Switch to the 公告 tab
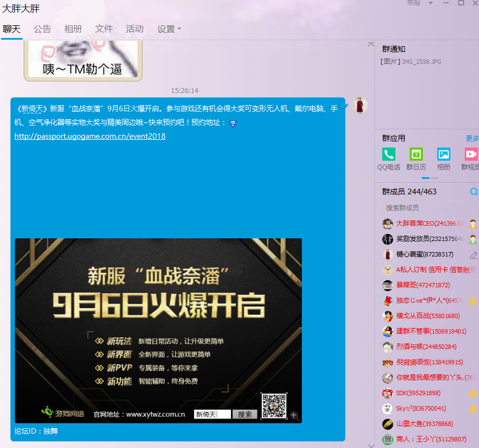479x448 pixels. tap(42, 29)
